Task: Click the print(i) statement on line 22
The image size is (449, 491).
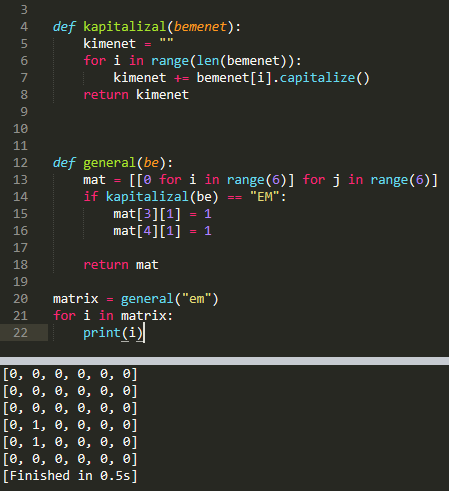Action: click(x=113, y=333)
